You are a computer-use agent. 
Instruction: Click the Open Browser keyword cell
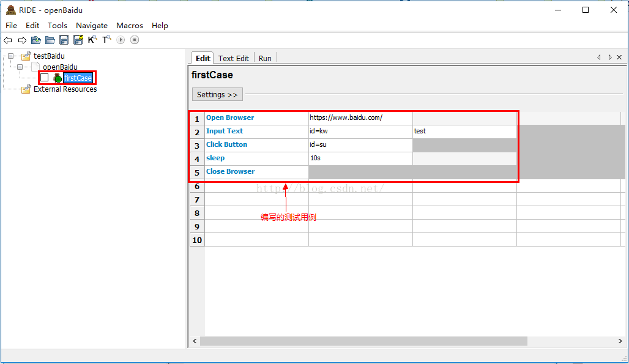coord(256,118)
